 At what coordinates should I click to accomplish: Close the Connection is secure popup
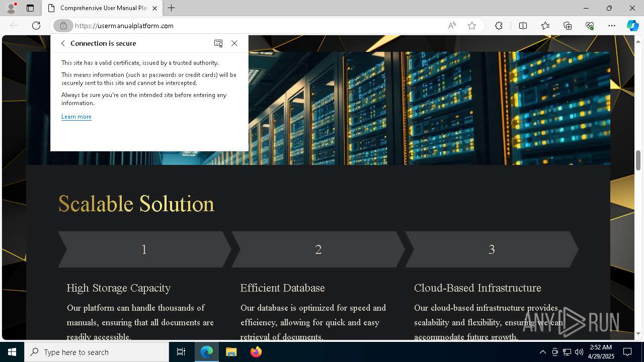(x=234, y=43)
